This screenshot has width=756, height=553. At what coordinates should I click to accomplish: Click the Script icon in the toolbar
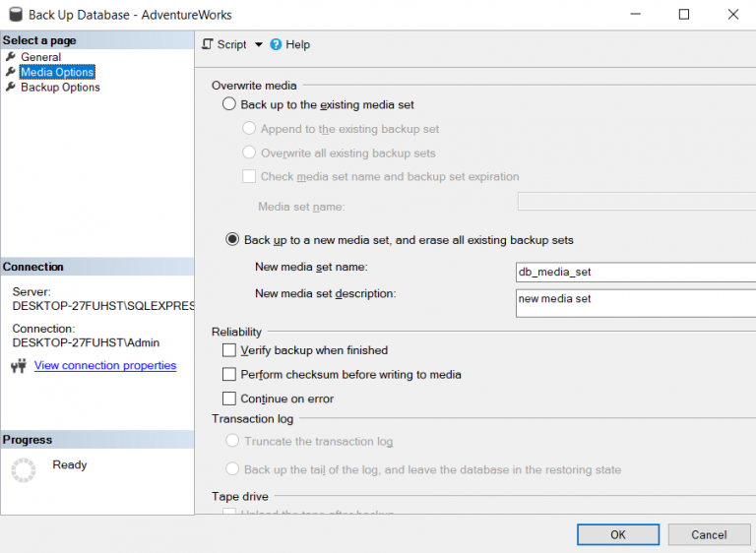click(x=208, y=44)
